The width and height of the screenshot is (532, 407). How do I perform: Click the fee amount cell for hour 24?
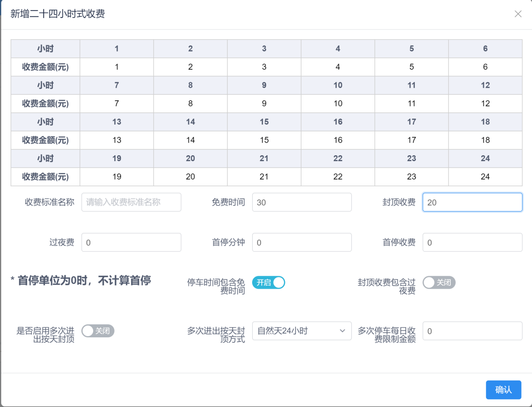(x=485, y=177)
